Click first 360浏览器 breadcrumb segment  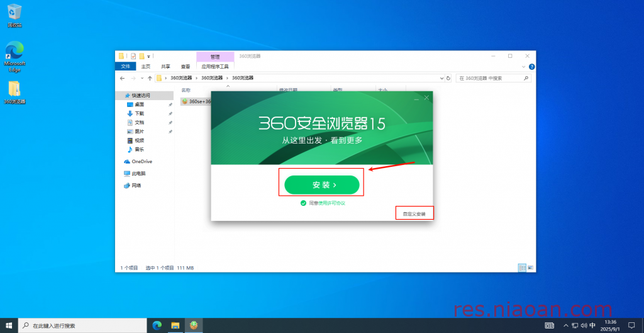pyautogui.click(x=181, y=78)
